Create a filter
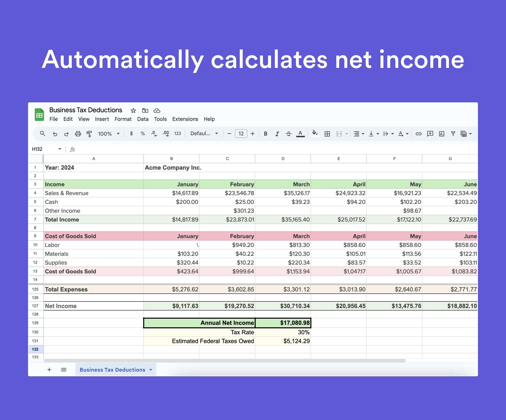This screenshot has width=506, height=420. point(453,134)
